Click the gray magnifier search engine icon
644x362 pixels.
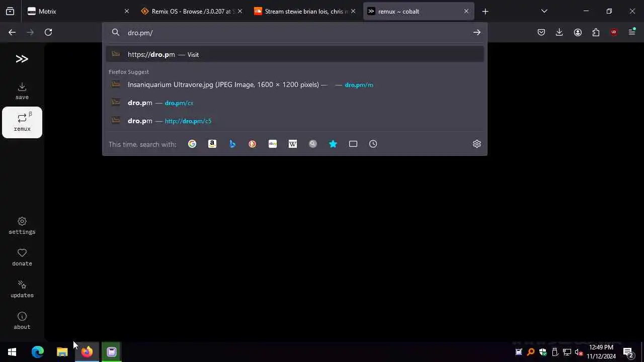[313, 144]
